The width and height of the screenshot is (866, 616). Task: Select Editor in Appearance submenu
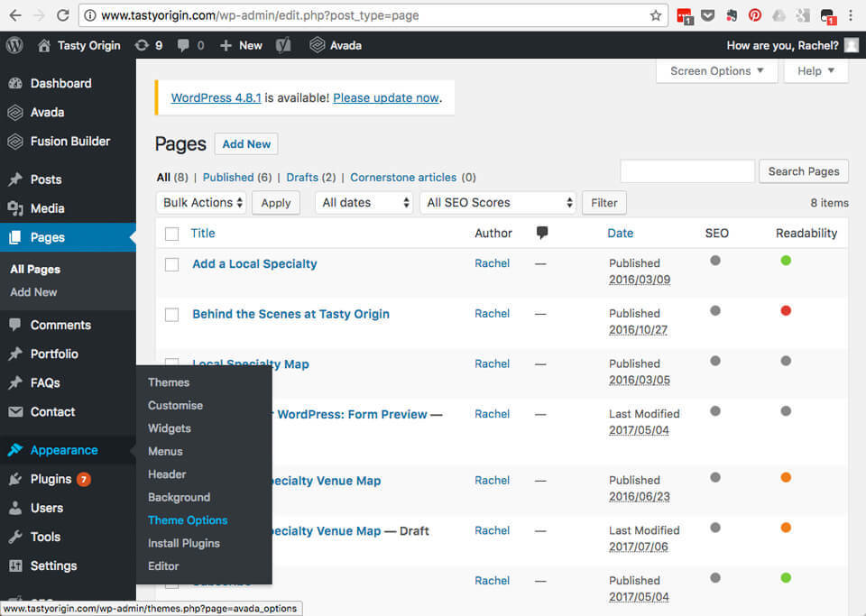pos(163,565)
